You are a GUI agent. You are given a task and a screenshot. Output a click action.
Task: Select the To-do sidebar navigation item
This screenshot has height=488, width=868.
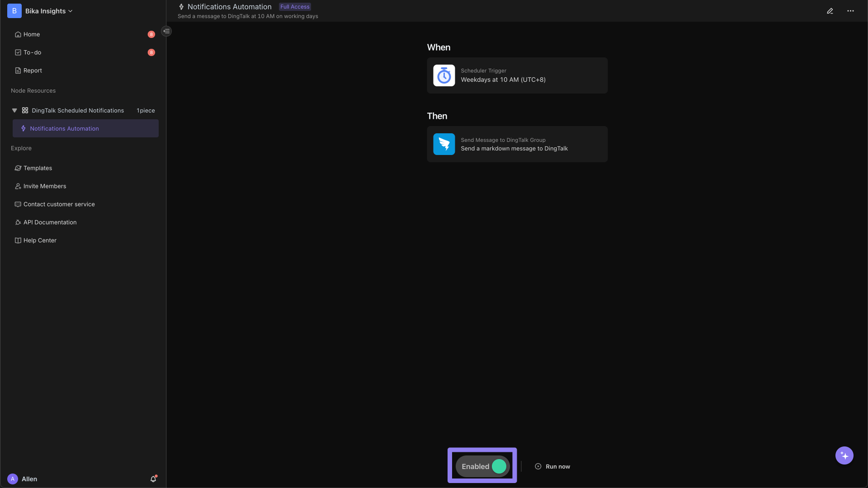click(32, 53)
